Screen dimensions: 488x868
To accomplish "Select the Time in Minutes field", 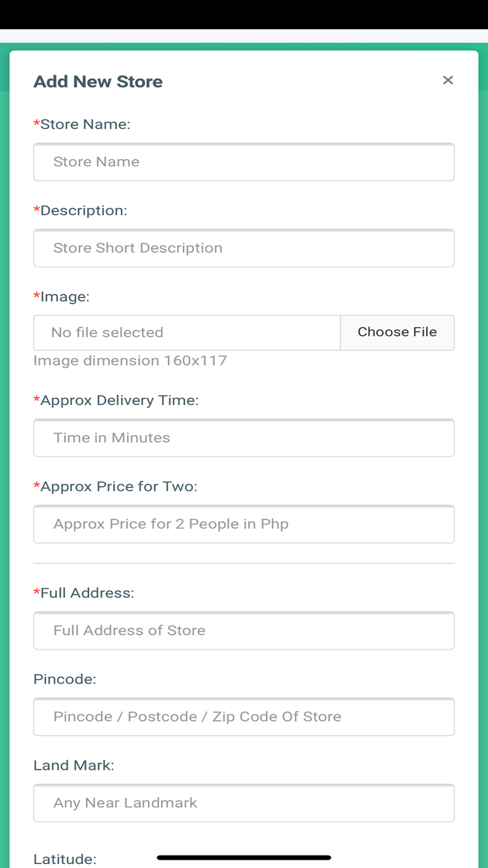I will coord(244,437).
